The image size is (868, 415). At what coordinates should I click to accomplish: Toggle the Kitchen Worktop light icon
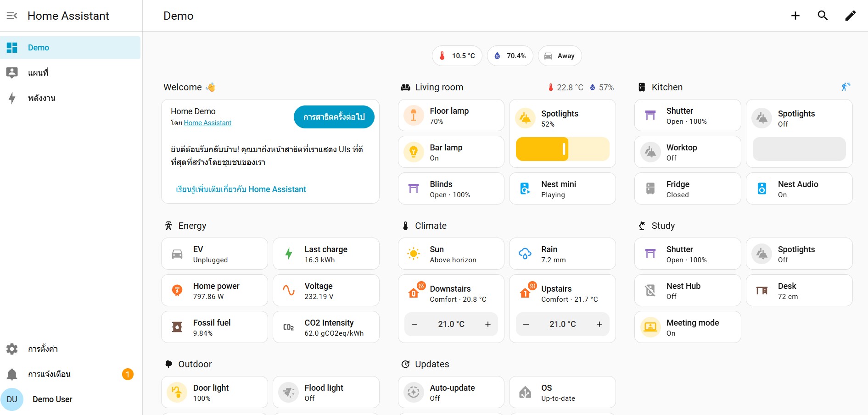coord(650,152)
